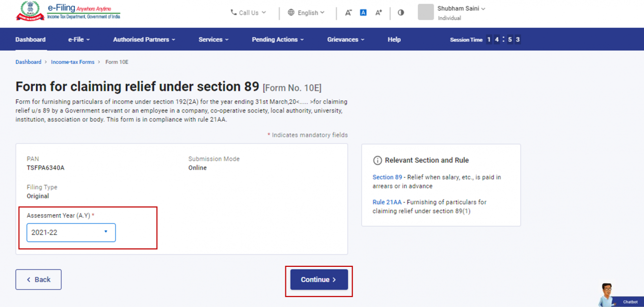Viewport: 644px width, 307px height.
Task: Increase font size with the A+ icon
Action: tap(378, 13)
